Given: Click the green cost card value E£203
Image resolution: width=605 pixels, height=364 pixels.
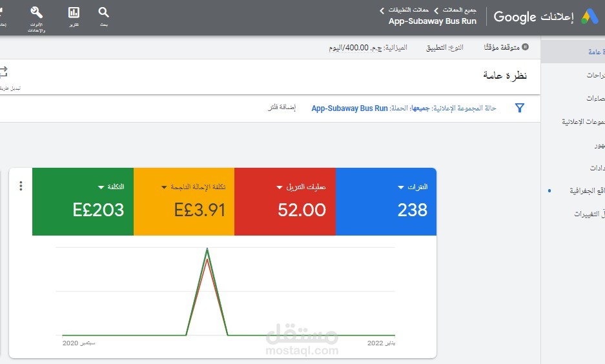Looking at the screenshot, I should click(x=98, y=210).
